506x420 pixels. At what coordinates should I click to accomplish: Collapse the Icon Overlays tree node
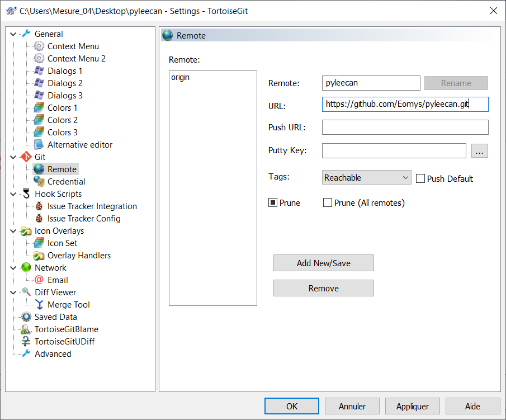click(x=13, y=231)
